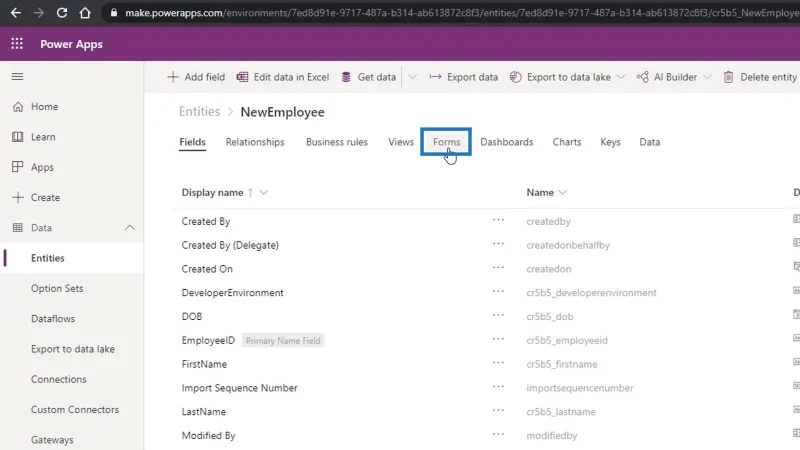
Task: Select the EmployeeID field name
Action: click(208, 340)
